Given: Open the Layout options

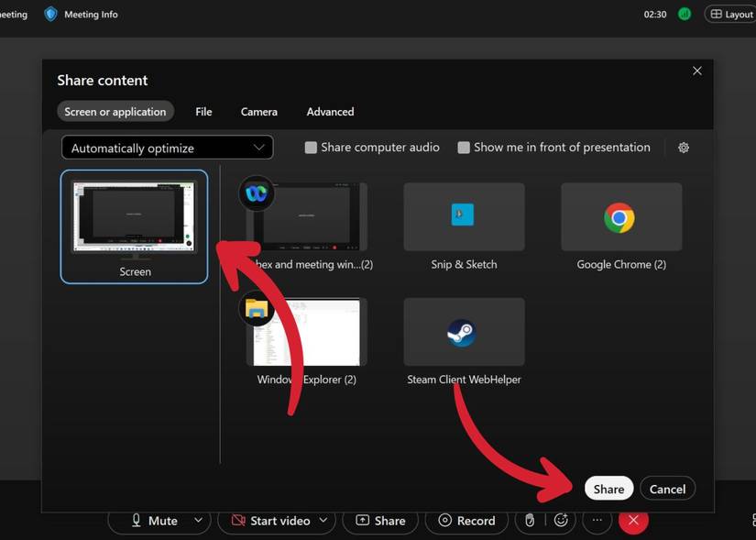Looking at the screenshot, I should point(730,14).
